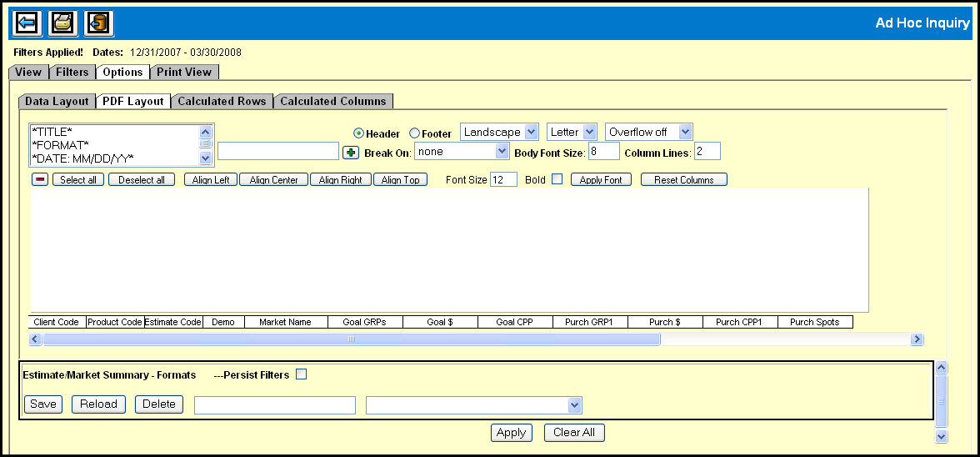Click the horizontal scrollbar thumb
The height and width of the screenshot is (457, 980).
point(352,339)
